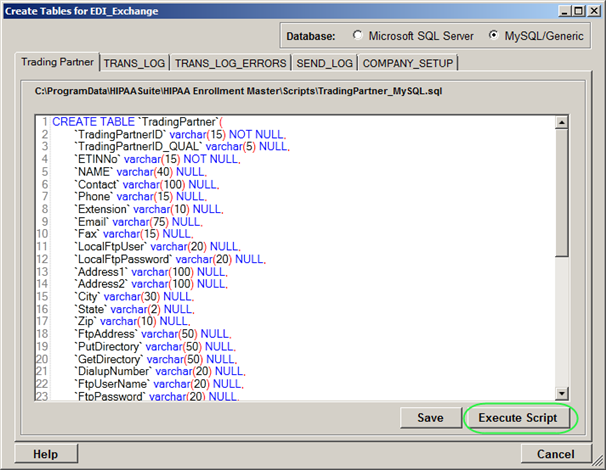Screen dimensions: 606x470
Task: Close the Create Tables window
Action: point(594,11)
